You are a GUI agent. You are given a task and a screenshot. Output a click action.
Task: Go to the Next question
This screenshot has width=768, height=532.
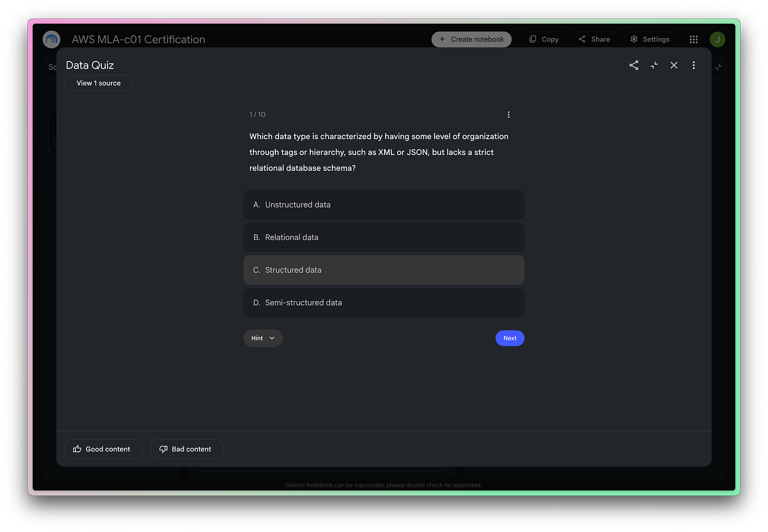click(x=510, y=338)
